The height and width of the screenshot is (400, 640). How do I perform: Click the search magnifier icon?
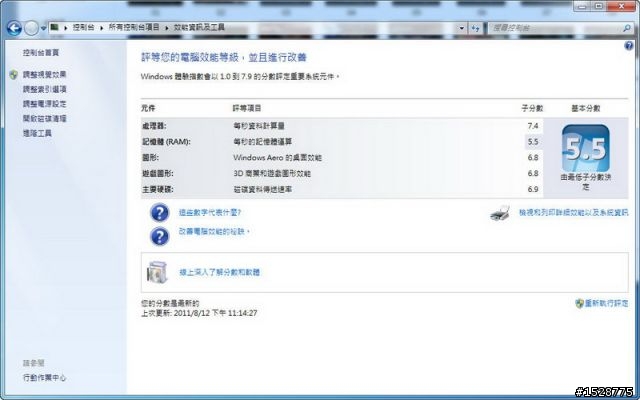click(627, 28)
